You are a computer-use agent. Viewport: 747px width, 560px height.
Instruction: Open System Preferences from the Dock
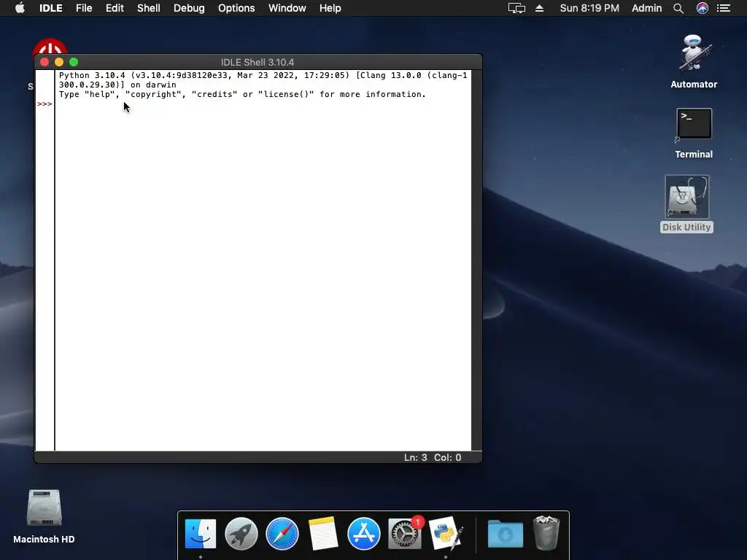pos(405,533)
